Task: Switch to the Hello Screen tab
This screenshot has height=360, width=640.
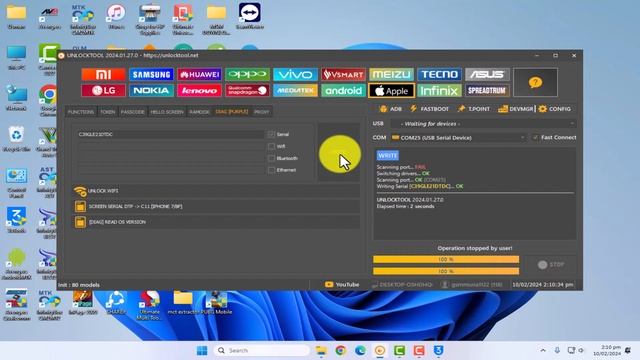Action: 167,112
